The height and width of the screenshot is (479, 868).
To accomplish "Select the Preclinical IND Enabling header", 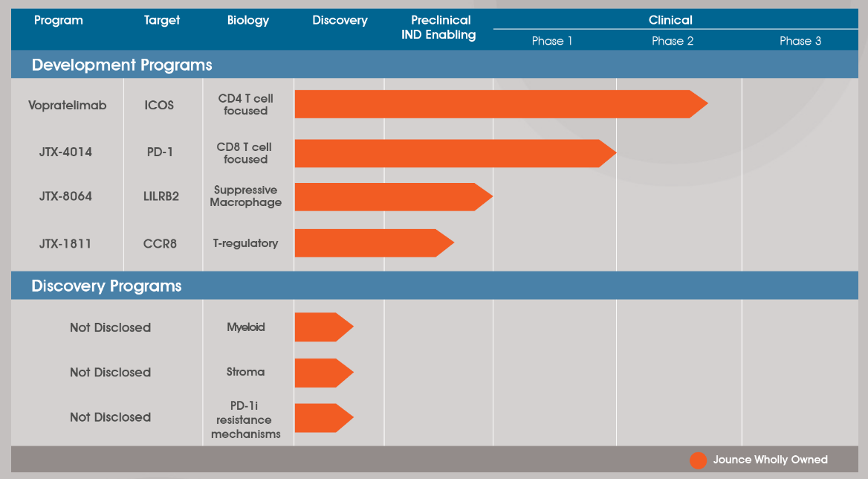I will (x=438, y=28).
